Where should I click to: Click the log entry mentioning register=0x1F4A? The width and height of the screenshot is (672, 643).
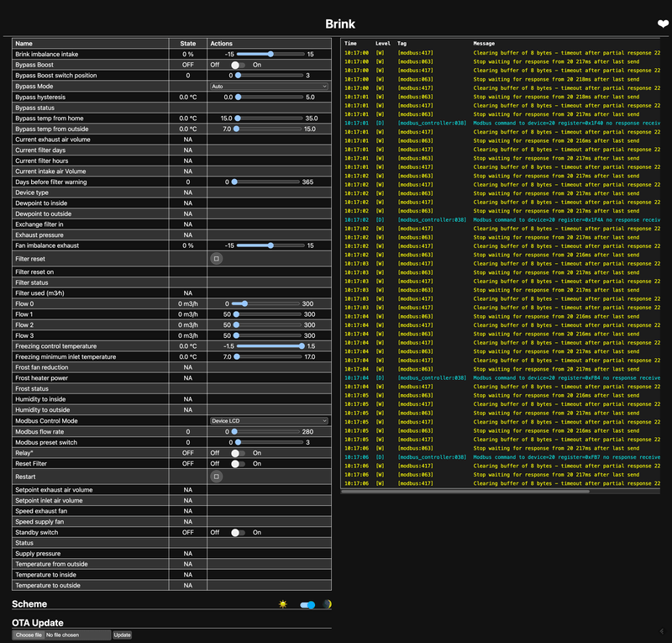501,219
